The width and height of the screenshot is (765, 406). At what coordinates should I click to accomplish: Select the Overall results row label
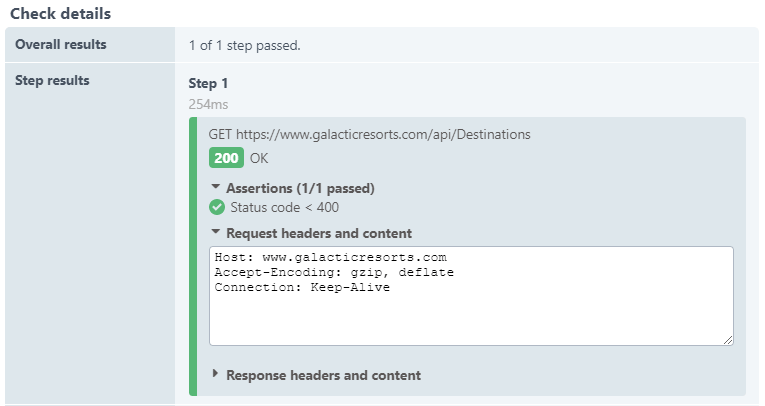point(61,44)
